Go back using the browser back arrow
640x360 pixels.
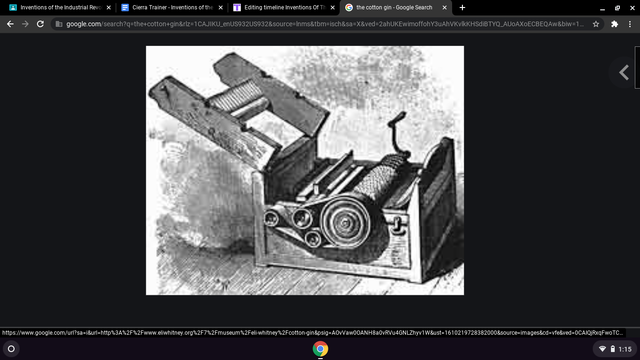(x=10, y=24)
